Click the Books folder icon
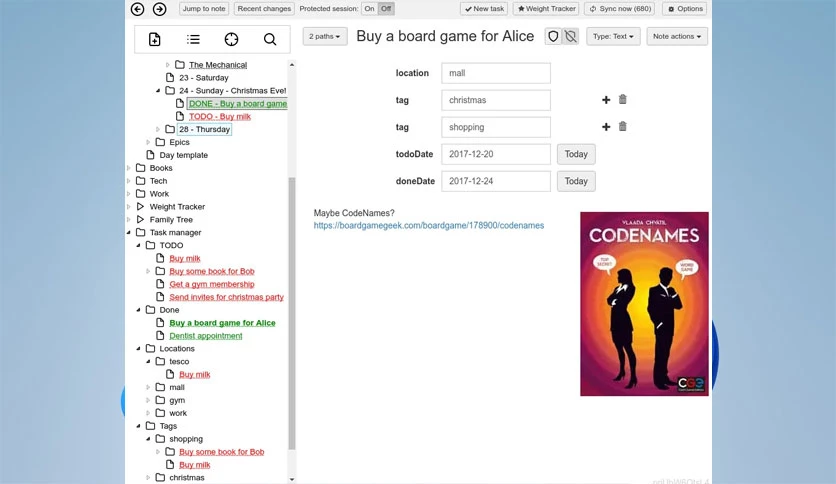The image size is (836, 484). (x=141, y=167)
